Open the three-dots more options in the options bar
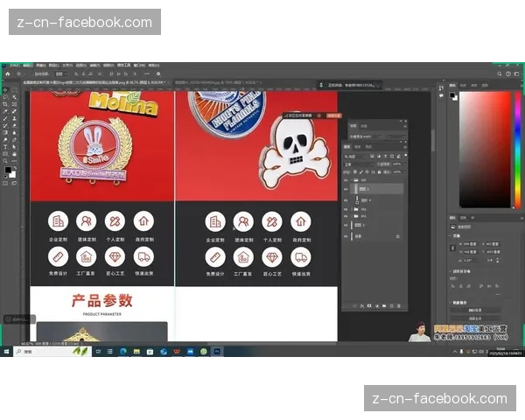Screen dimensions: 525x420 [147, 73]
